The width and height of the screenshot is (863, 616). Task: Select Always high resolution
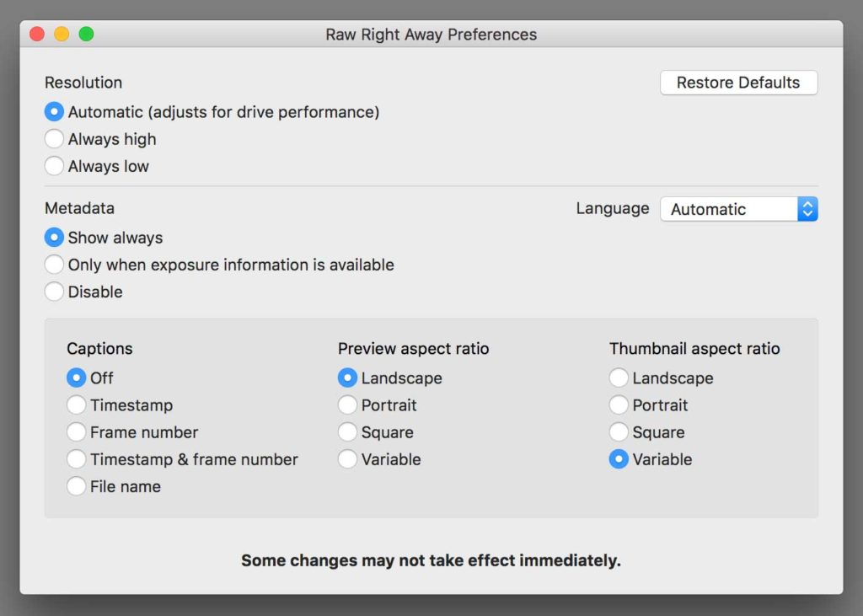point(55,139)
